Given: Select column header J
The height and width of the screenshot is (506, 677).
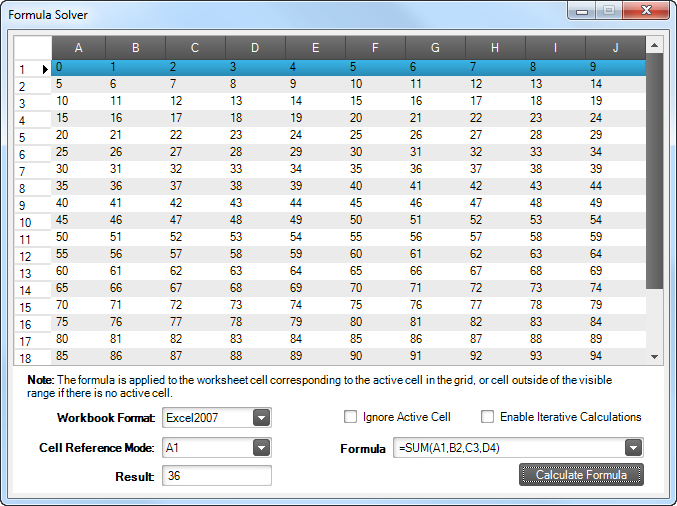Looking at the screenshot, I should 616,47.
